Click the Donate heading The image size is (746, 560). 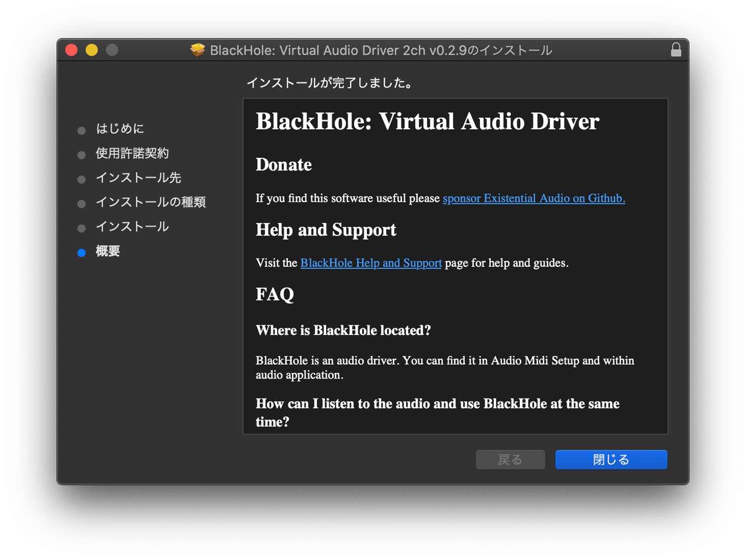[283, 164]
